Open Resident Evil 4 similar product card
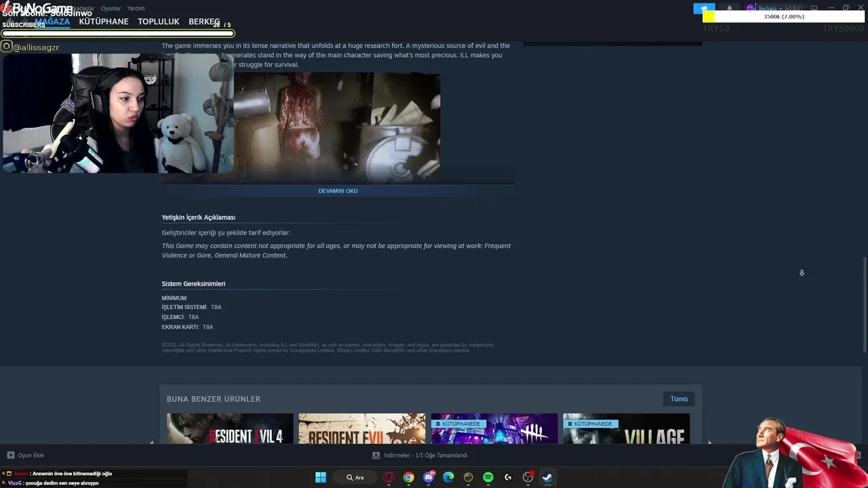 coord(230,428)
